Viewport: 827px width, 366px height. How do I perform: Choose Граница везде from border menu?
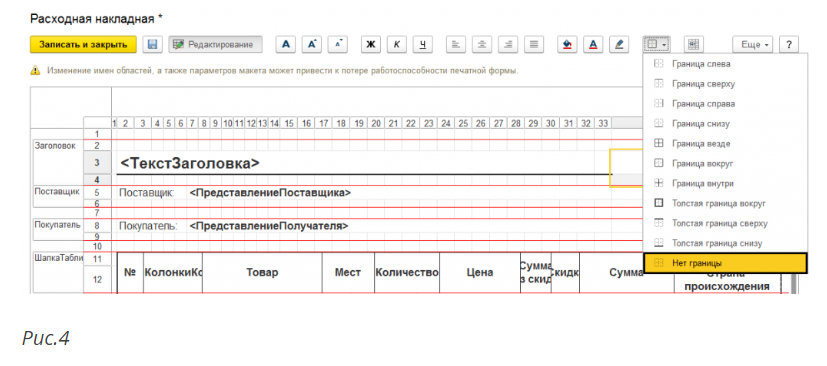click(x=725, y=143)
